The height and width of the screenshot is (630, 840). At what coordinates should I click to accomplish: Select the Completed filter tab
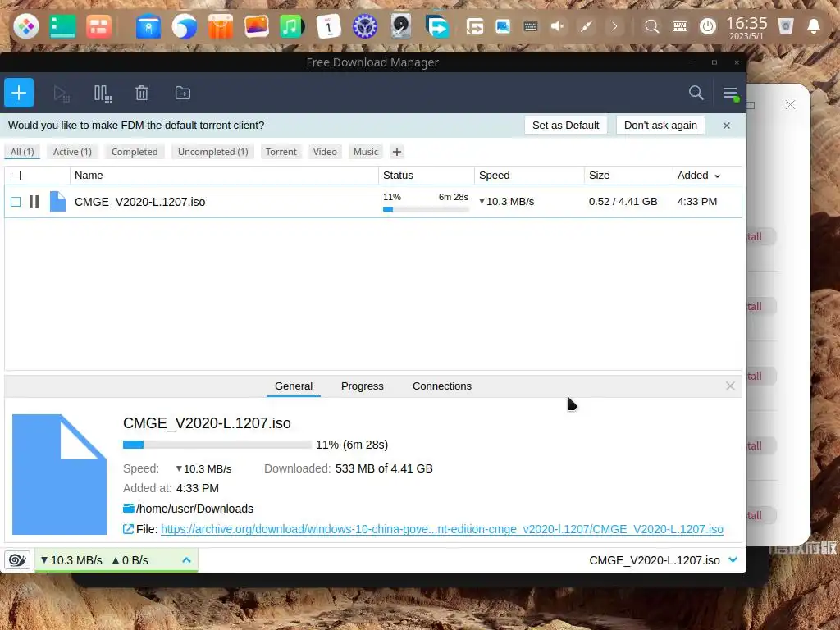click(x=135, y=152)
